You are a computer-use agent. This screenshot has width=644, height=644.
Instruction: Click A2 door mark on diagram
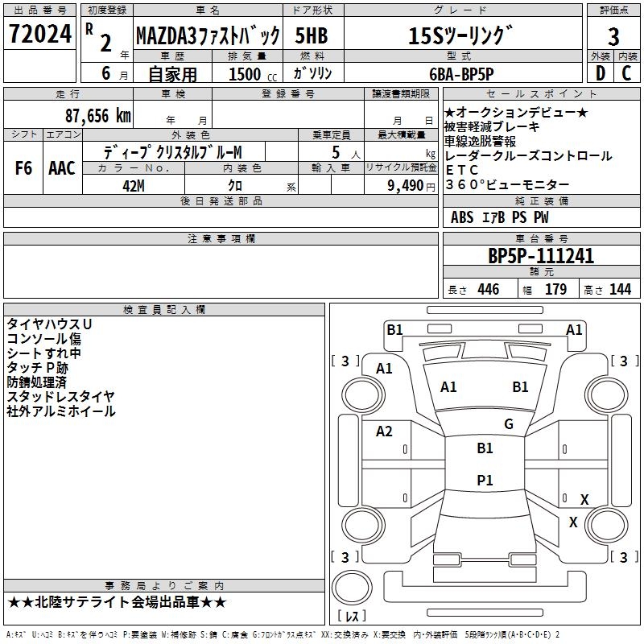[x=384, y=431]
